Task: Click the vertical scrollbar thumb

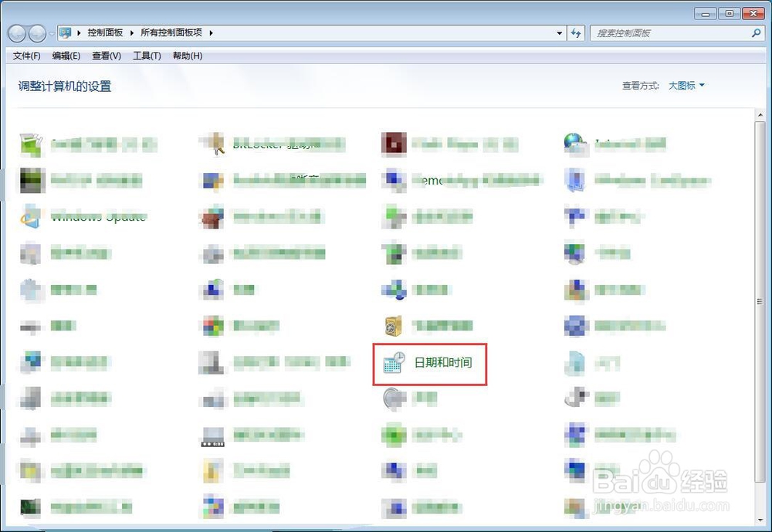Action: click(760, 301)
